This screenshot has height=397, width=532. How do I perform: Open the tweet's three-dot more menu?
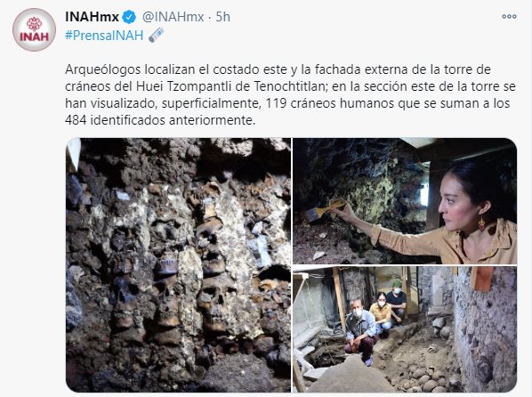click(x=509, y=16)
